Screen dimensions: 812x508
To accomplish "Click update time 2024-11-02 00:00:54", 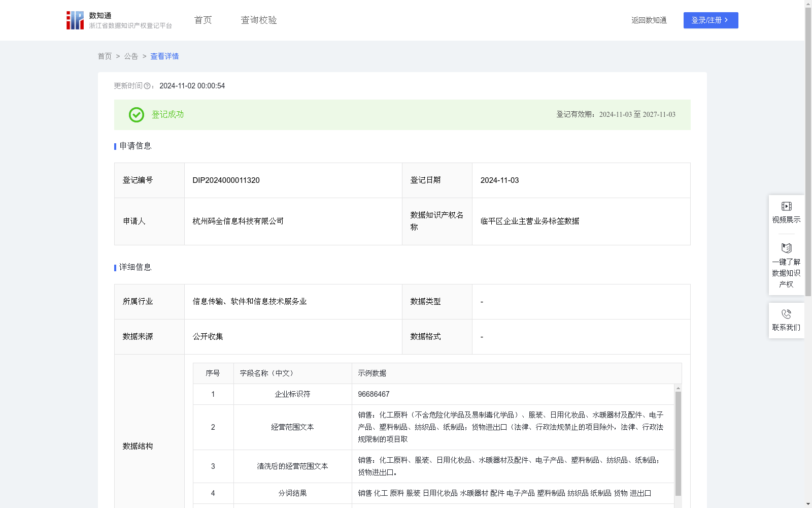I will click(x=192, y=86).
